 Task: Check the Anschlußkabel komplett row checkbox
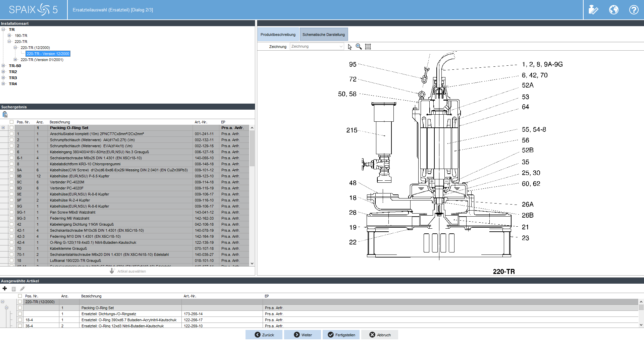12,134
